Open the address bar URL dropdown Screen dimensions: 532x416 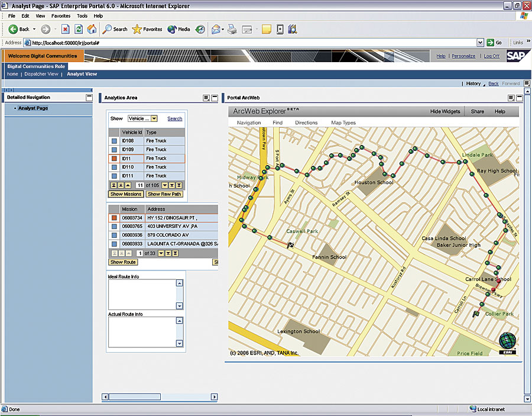click(480, 43)
